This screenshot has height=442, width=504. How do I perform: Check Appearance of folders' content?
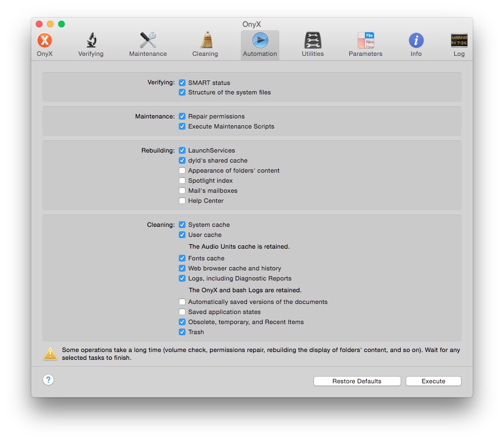(182, 170)
